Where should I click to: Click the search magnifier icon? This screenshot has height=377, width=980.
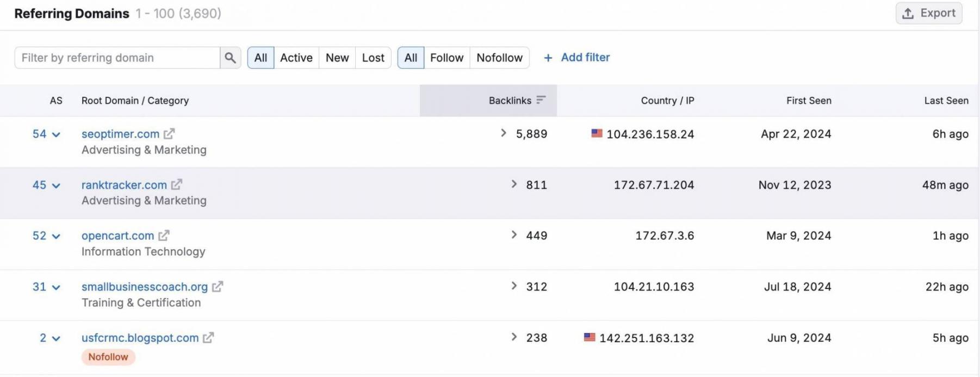(x=230, y=58)
